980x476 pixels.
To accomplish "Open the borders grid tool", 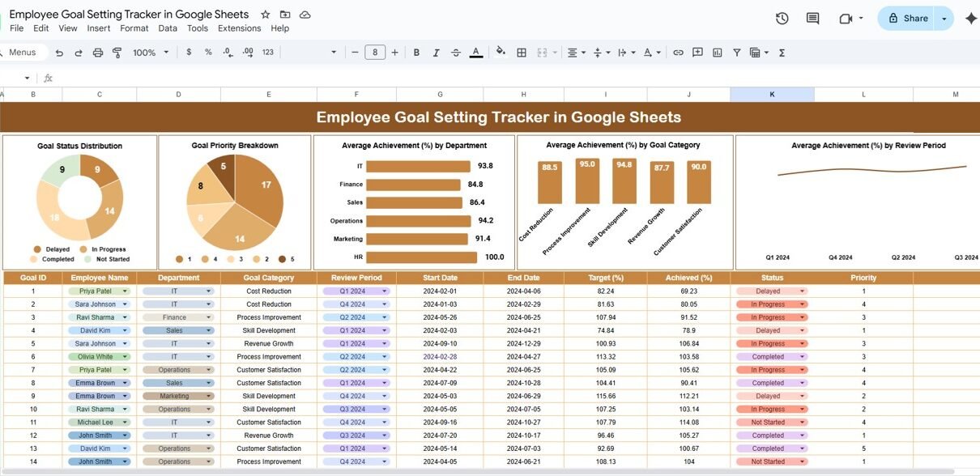I will tap(522, 53).
